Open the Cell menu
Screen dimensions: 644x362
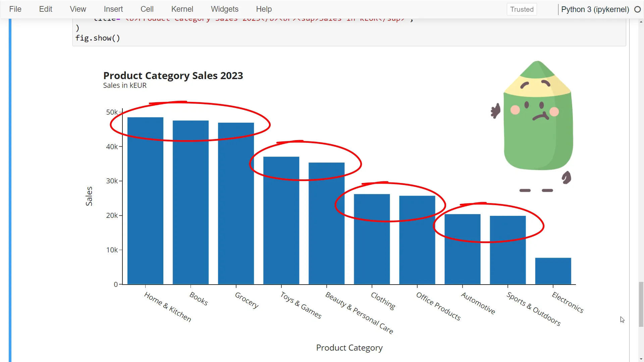(x=147, y=9)
